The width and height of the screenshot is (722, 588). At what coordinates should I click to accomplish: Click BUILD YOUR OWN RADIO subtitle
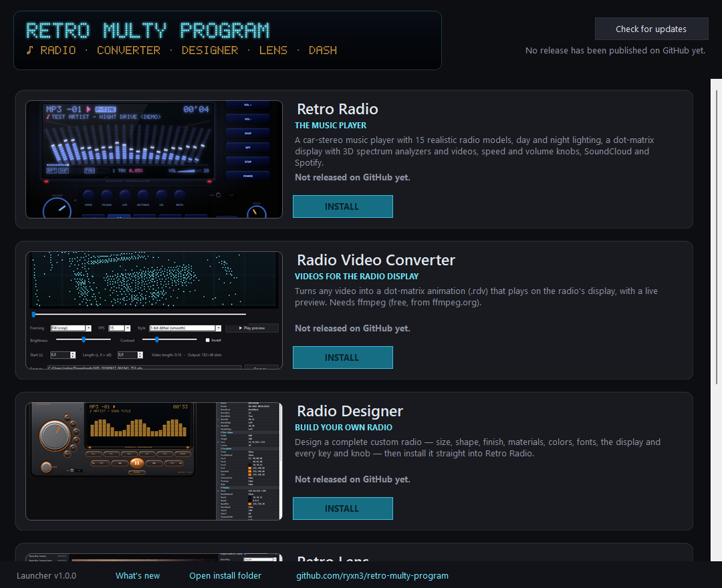[x=344, y=427]
